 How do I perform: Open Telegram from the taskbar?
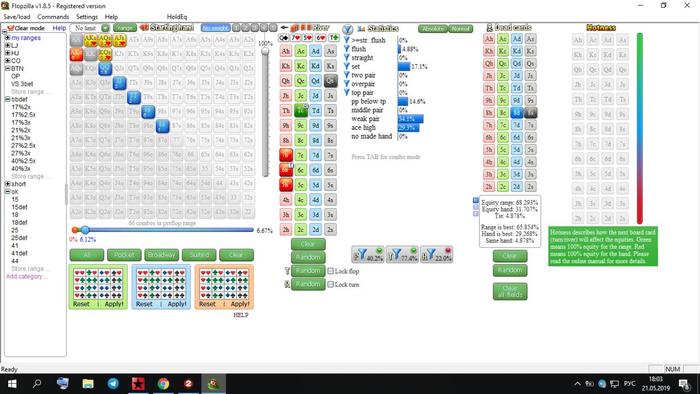coord(113,383)
